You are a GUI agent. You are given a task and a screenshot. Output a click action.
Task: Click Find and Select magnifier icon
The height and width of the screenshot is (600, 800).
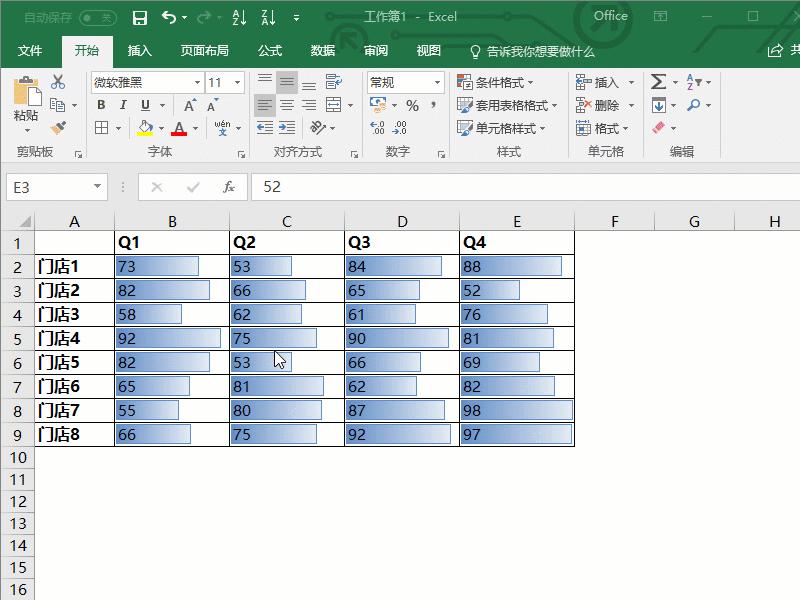694,105
